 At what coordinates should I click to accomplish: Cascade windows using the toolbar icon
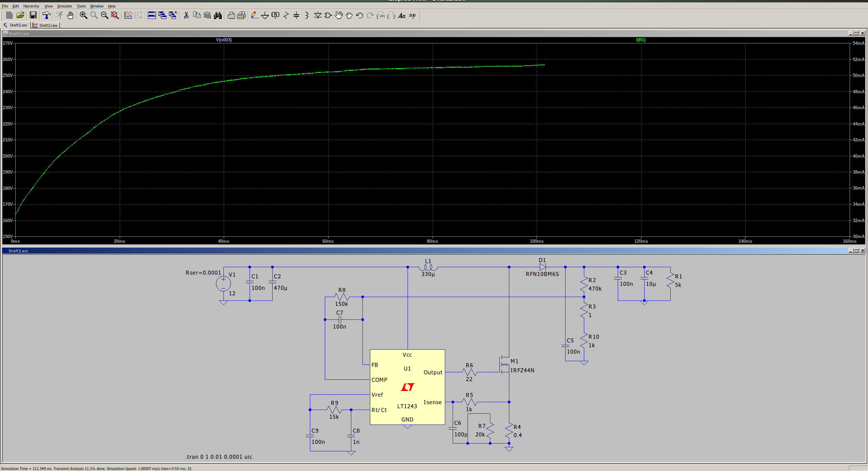162,15
